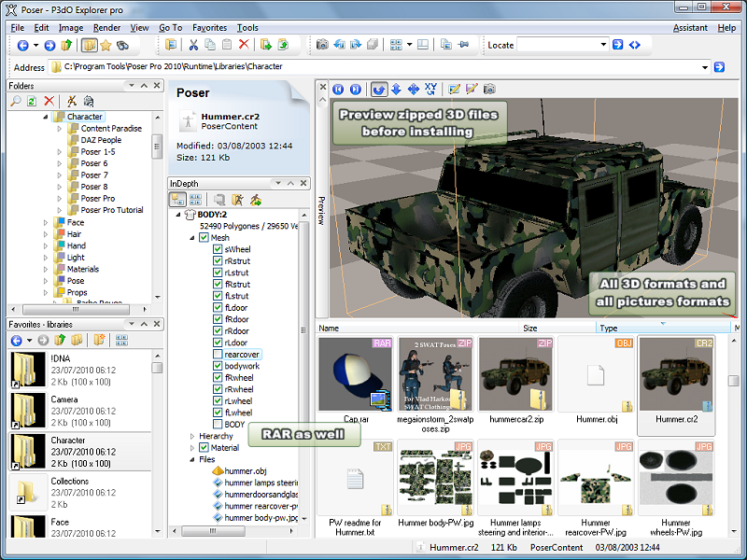Uncheck the rLwheel checkbox
The image size is (747, 560).
(x=218, y=401)
